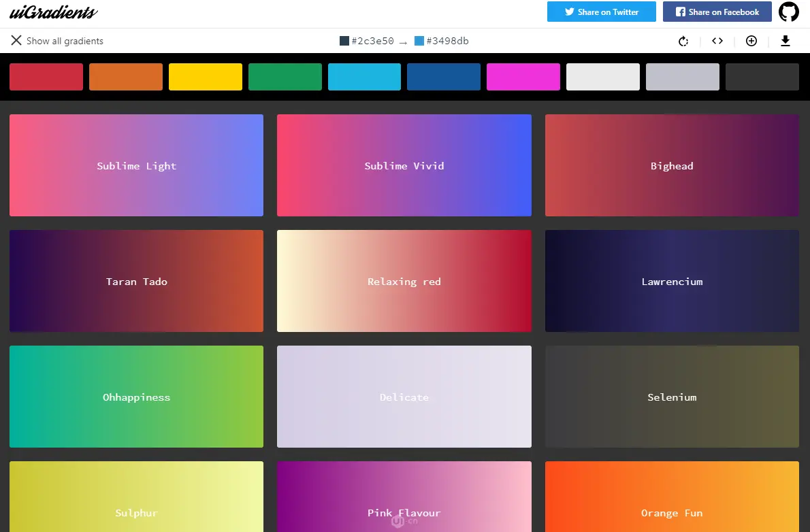The image size is (810, 532).
Task: Close the gradient list with X icon
Action: (x=16, y=40)
